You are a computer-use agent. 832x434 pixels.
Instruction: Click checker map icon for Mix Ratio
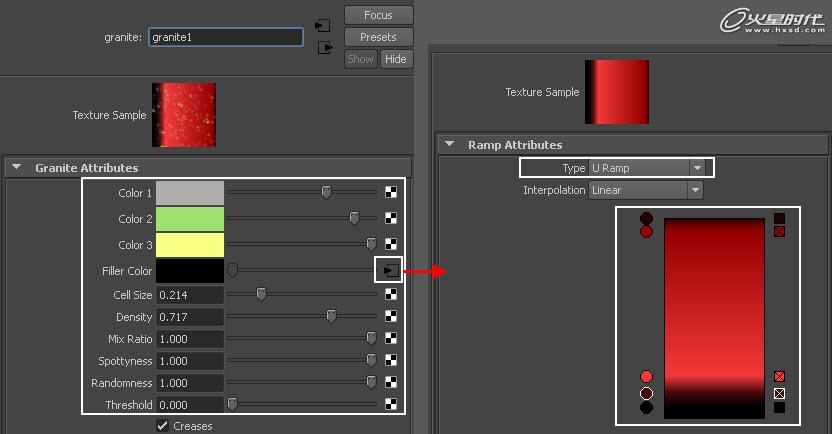pos(391,338)
